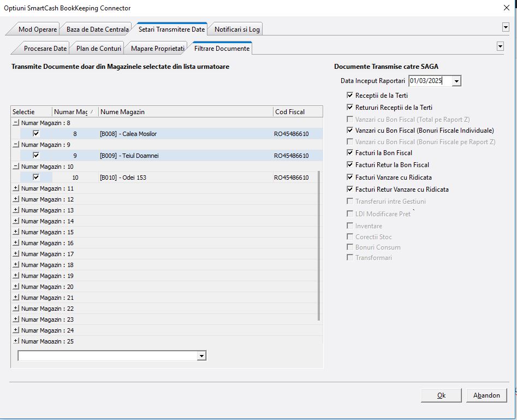Click the Cod Fiscal value in the Odei 153 row
The height and width of the screenshot is (420, 517).
[x=291, y=177]
